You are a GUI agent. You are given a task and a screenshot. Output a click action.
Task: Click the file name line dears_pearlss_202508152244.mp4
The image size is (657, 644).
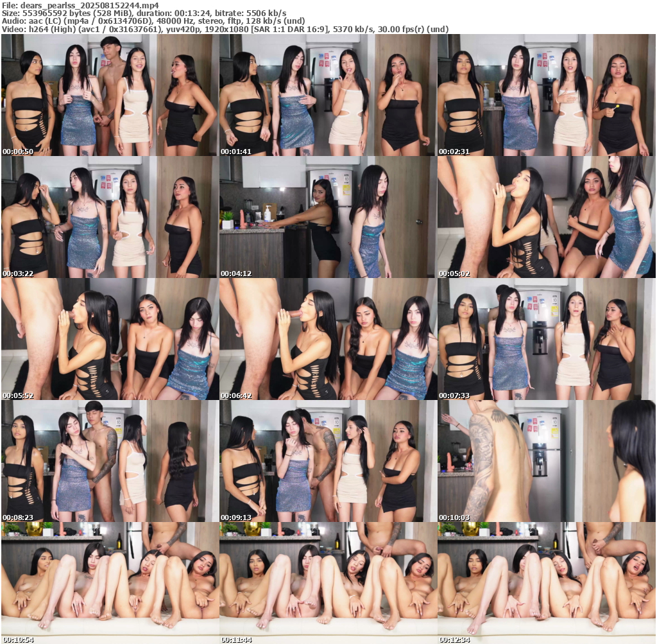pos(80,5)
